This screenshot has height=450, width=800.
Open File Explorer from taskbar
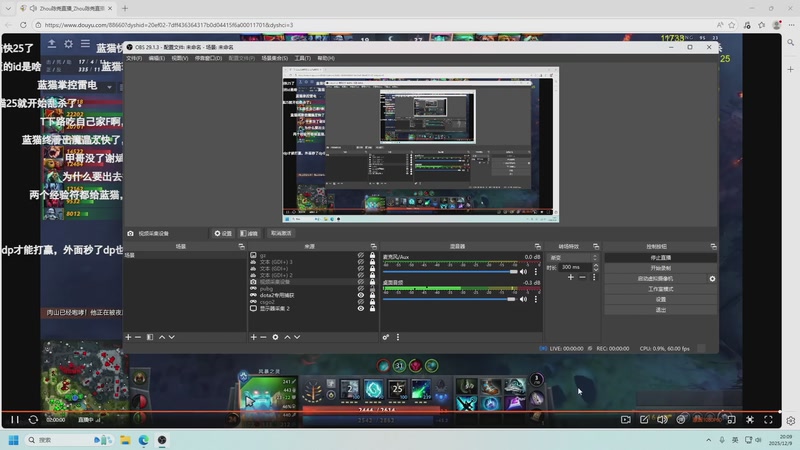126,440
